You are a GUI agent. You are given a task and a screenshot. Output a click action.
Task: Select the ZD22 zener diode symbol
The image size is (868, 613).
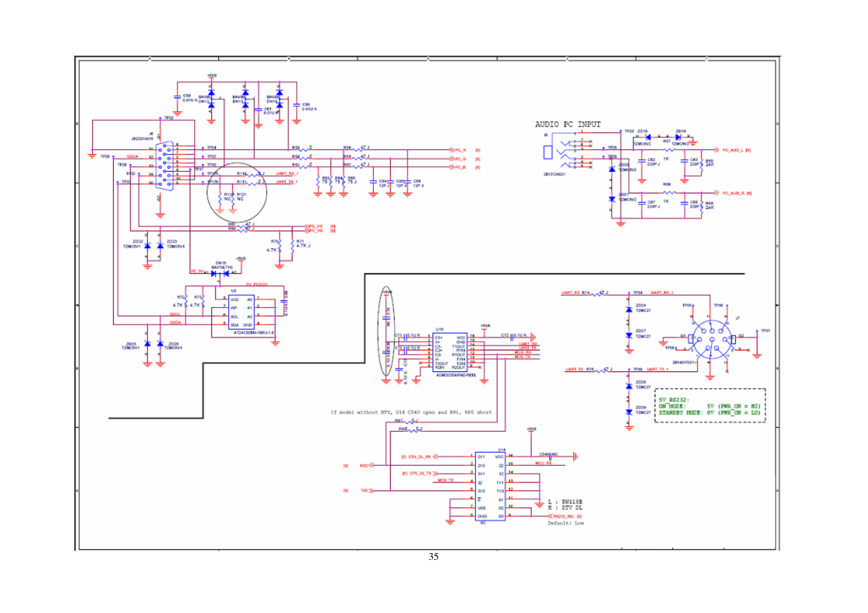click(147, 246)
